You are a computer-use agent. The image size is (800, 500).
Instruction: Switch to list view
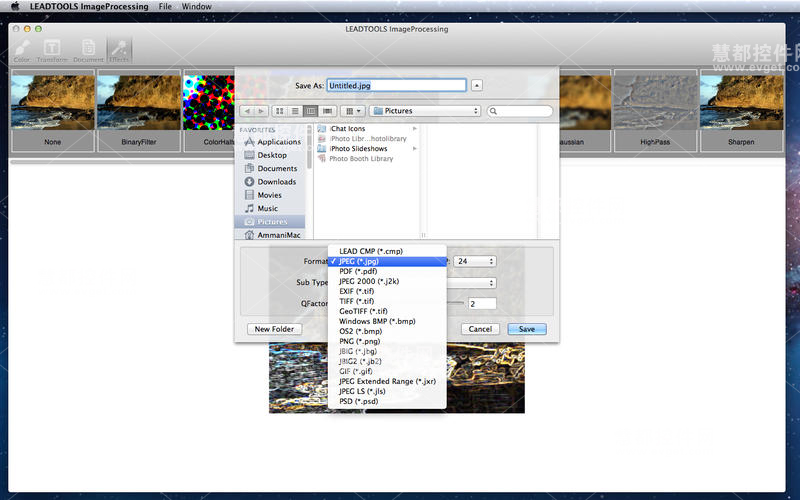[x=295, y=111]
